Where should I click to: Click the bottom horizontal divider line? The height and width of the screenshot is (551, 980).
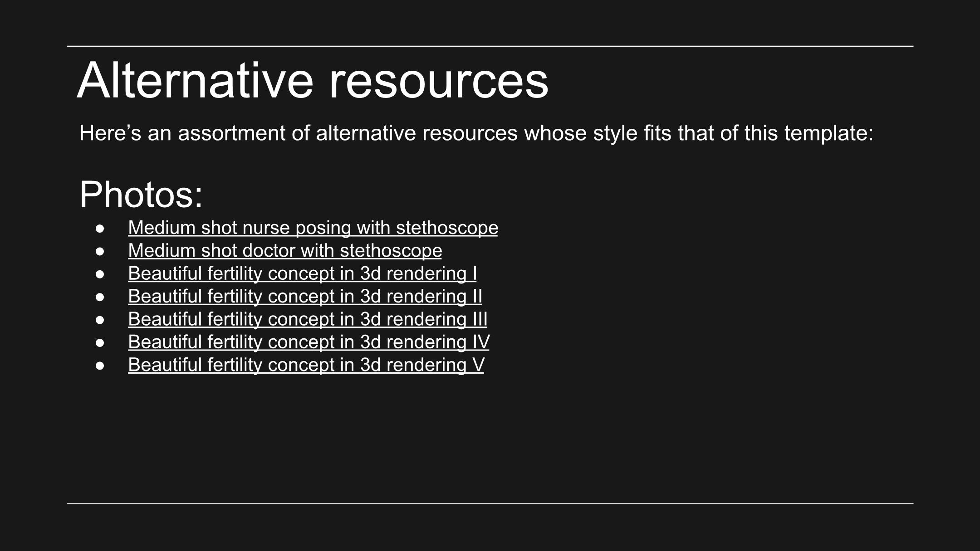click(x=490, y=503)
